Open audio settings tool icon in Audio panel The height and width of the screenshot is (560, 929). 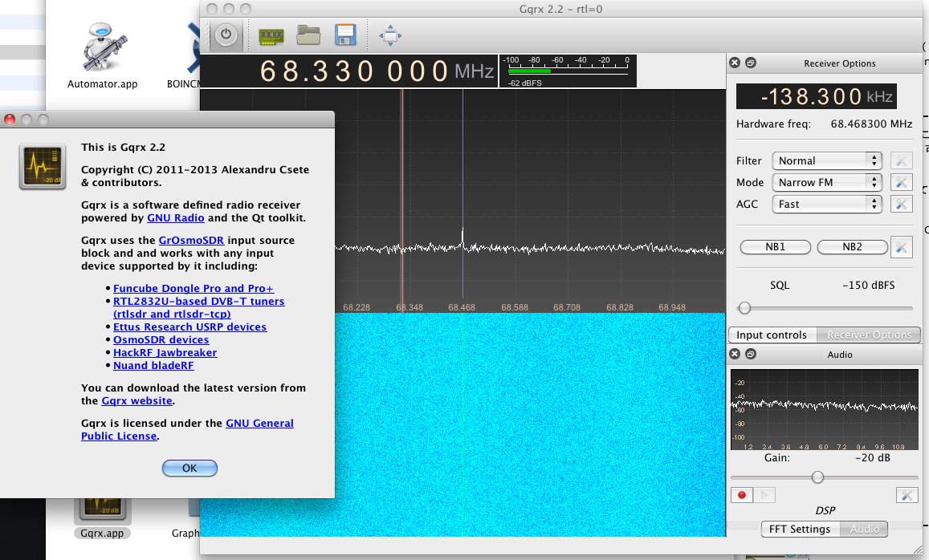click(x=907, y=496)
